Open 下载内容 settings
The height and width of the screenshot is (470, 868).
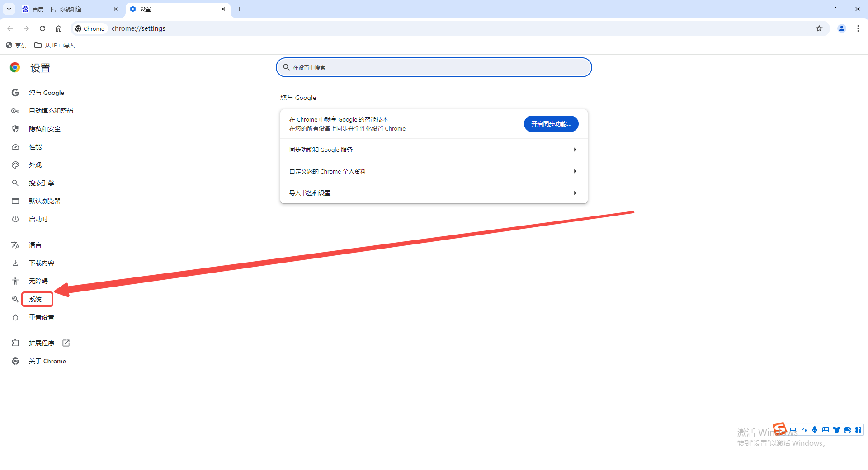coord(42,263)
